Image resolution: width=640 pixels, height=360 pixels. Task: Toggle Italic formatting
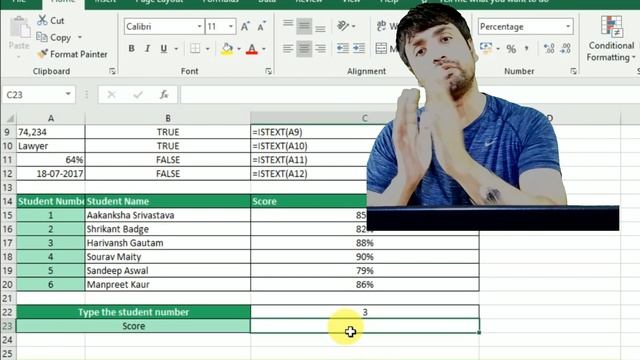coord(147,49)
